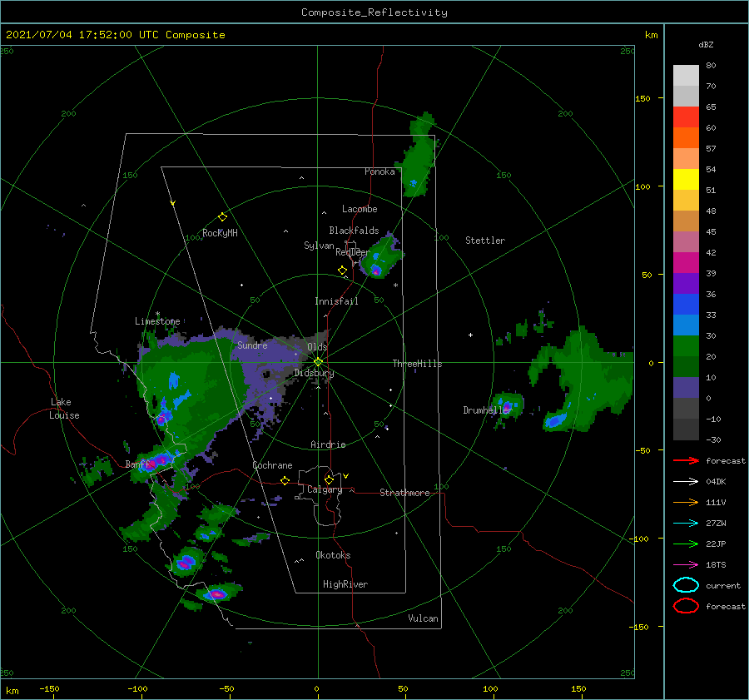This screenshot has height=700, width=749.
Task: Click the Cochrane town label
Action: 272,465
